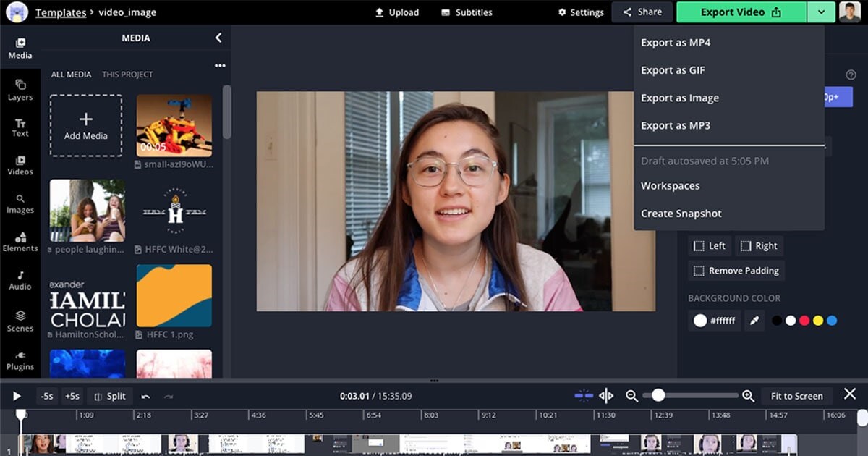Toggle timeline snapping
The width and height of the screenshot is (868, 456).
pyautogui.click(x=582, y=396)
